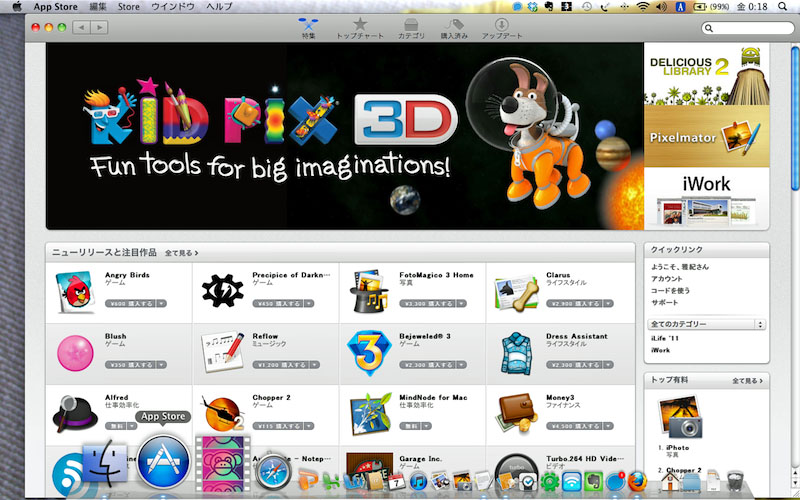Screen dimensions: 800x500
Task: Open Firefox from the Dock
Action: coord(637,481)
